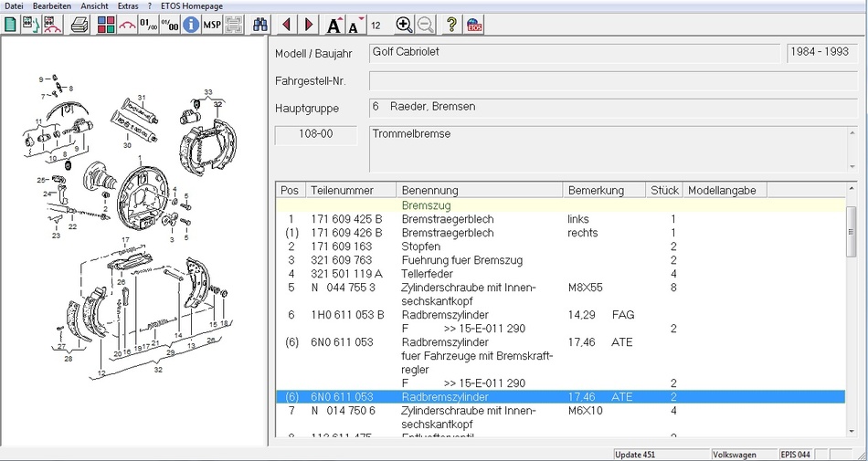Click the Update 451 status bar entry

(662, 455)
